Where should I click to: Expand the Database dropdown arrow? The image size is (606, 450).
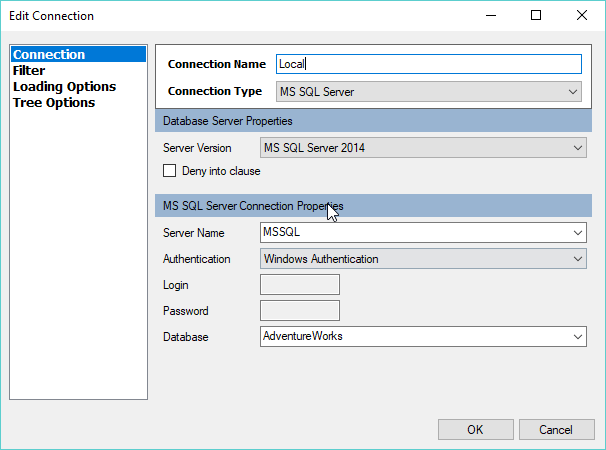point(578,337)
